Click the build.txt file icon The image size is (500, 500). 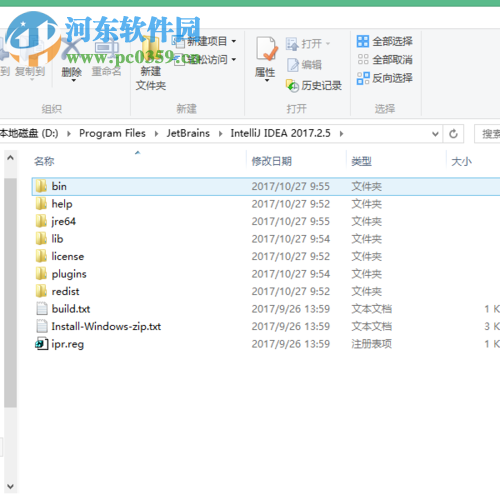coord(42,309)
